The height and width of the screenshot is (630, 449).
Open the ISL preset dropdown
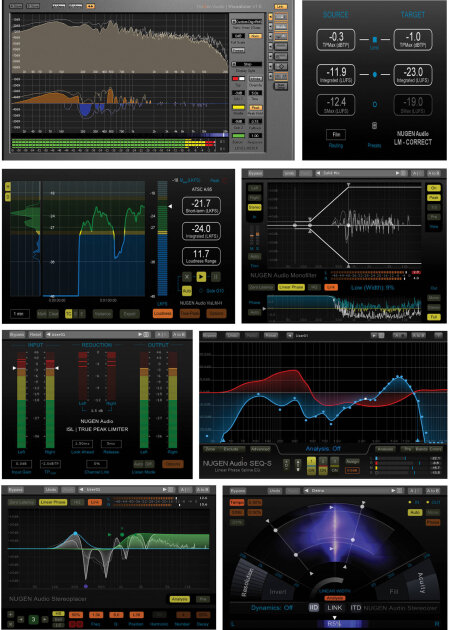(98, 334)
